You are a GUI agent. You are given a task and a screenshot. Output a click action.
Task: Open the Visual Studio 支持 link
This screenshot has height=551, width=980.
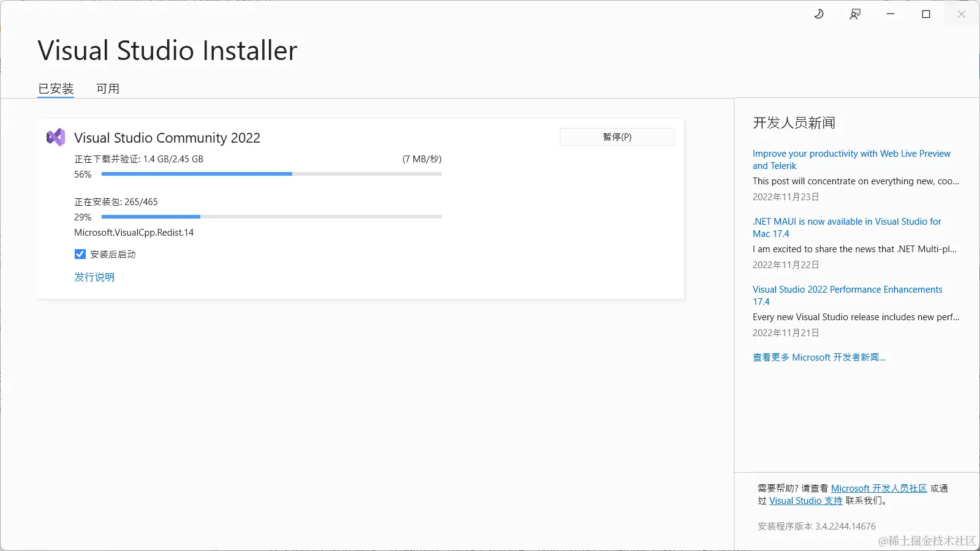(x=806, y=501)
